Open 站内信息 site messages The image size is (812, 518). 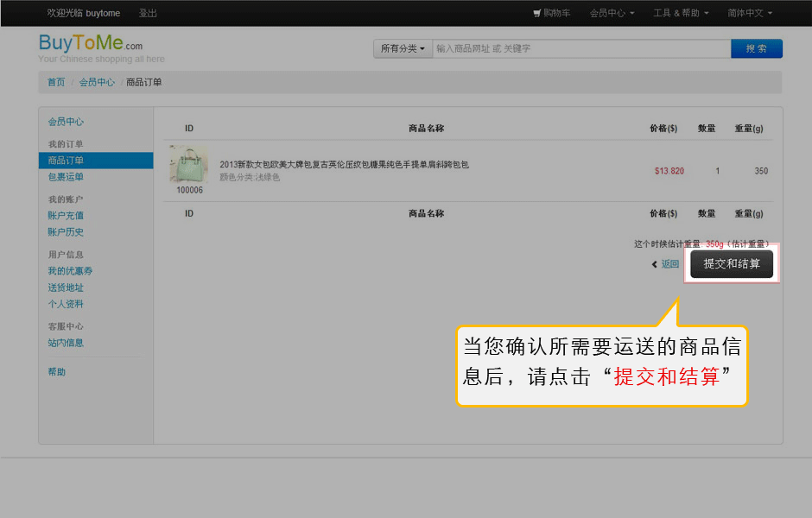[x=67, y=343]
